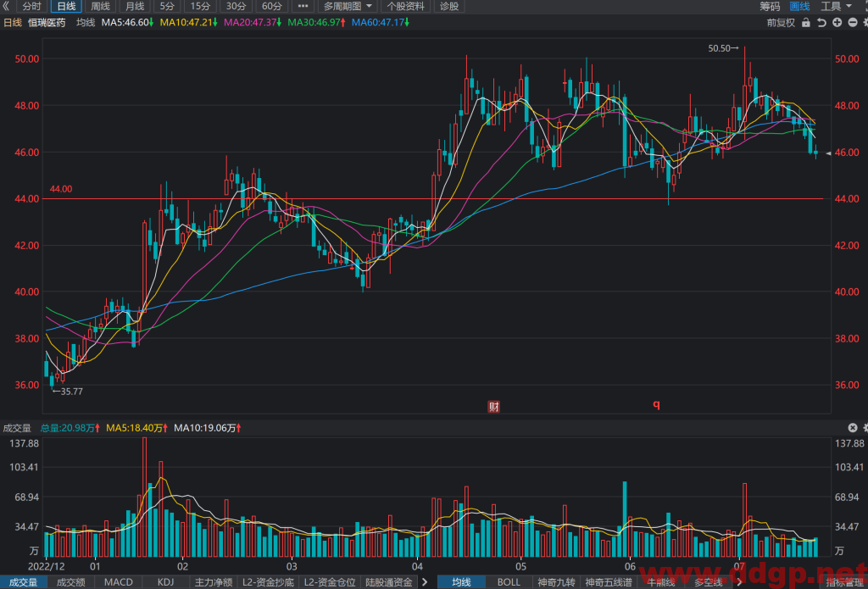Screen dimensions: 868x589
Task: Click the MA10:47.21 indicator value
Action: point(189,23)
